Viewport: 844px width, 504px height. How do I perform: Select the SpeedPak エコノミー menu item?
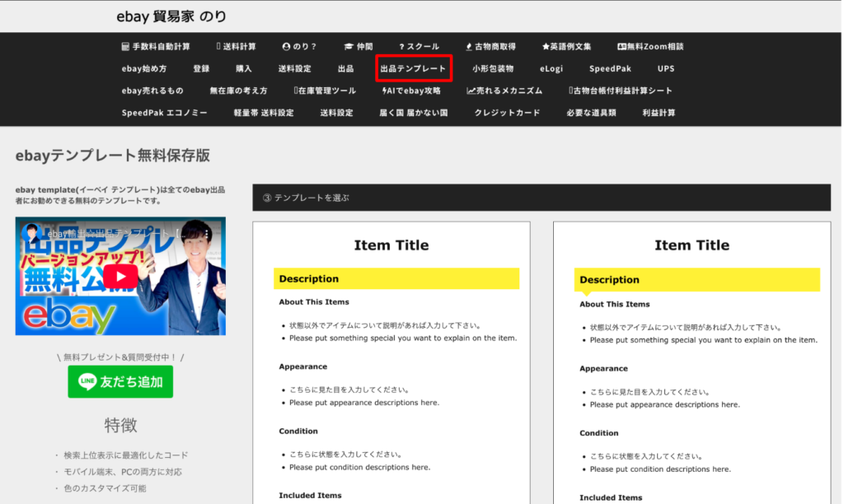pyautogui.click(x=164, y=113)
